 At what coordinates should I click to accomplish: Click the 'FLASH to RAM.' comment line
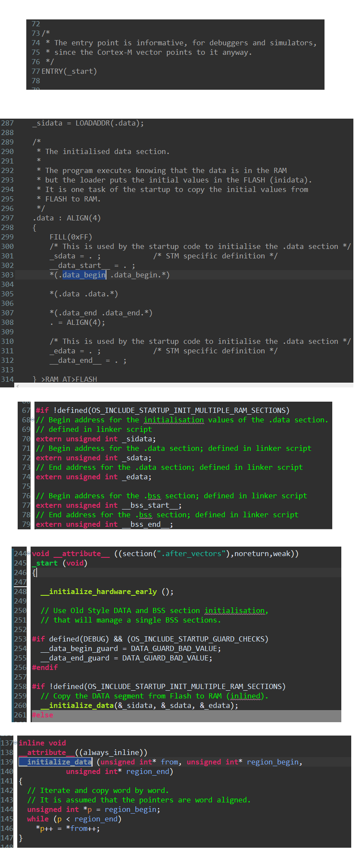[x=69, y=199]
